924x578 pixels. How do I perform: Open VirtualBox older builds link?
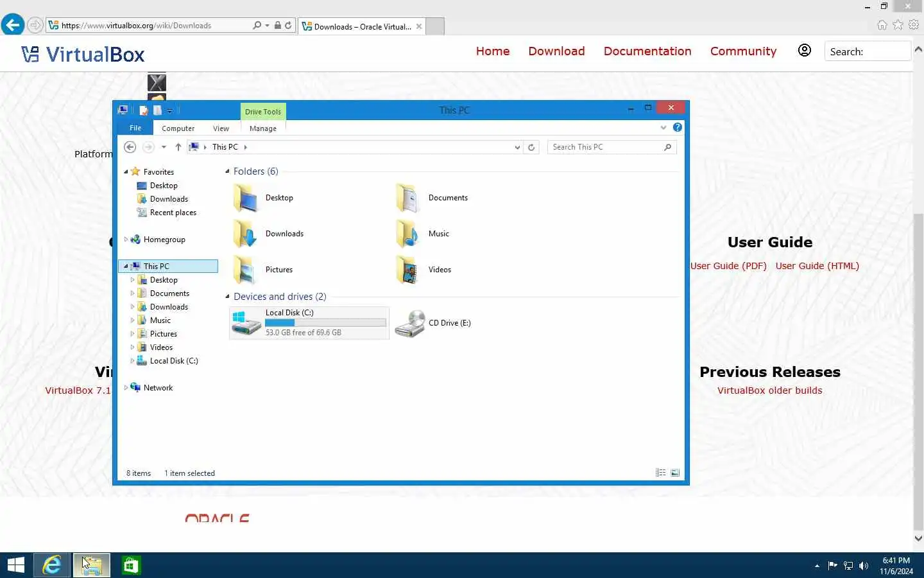click(x=769, y=390)
